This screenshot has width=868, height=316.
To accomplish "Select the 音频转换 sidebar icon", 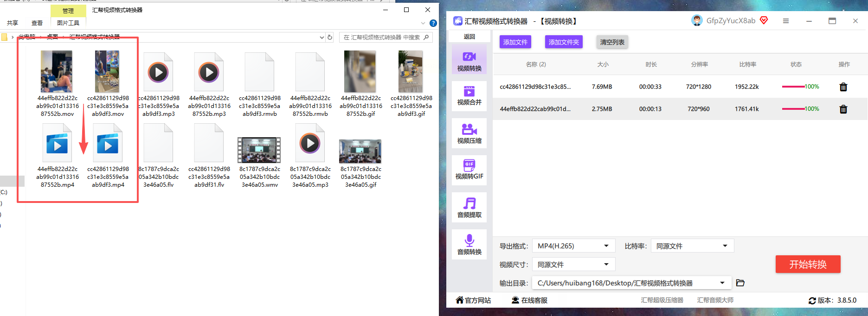I will pos(469,244).
